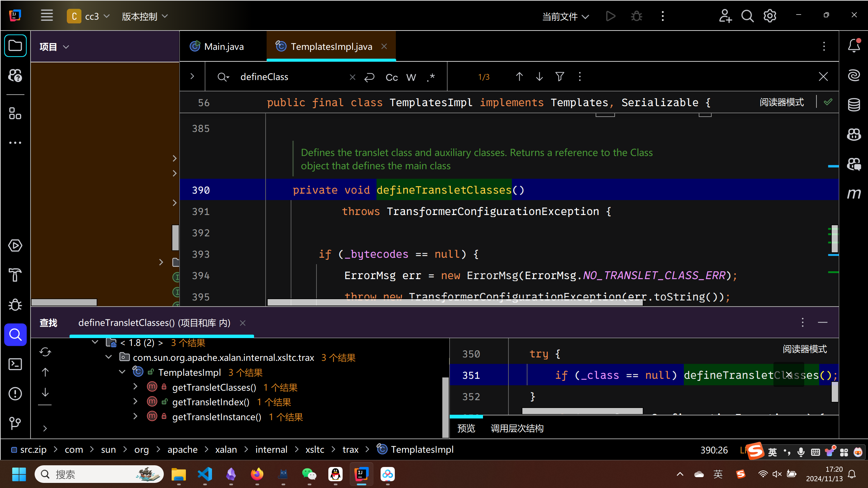This screenshot has width=868, height=488.
Task: Open version control dropdown 版本控制
Action: point(145,16)
